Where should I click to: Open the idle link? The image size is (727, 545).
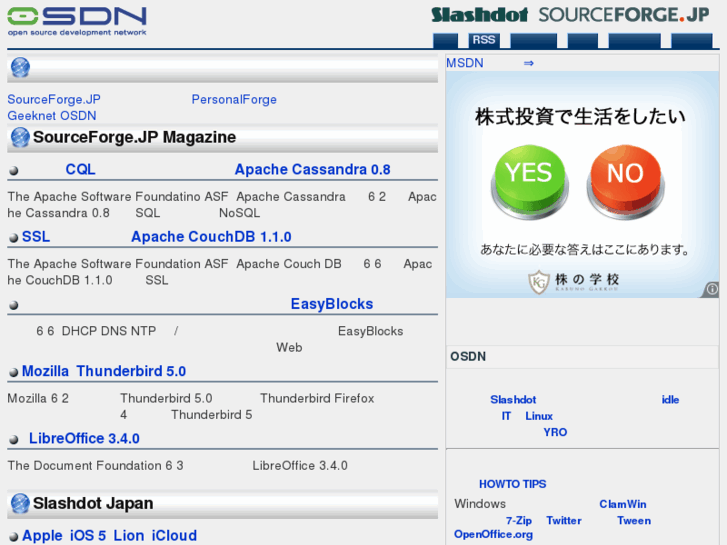point(670,400)
